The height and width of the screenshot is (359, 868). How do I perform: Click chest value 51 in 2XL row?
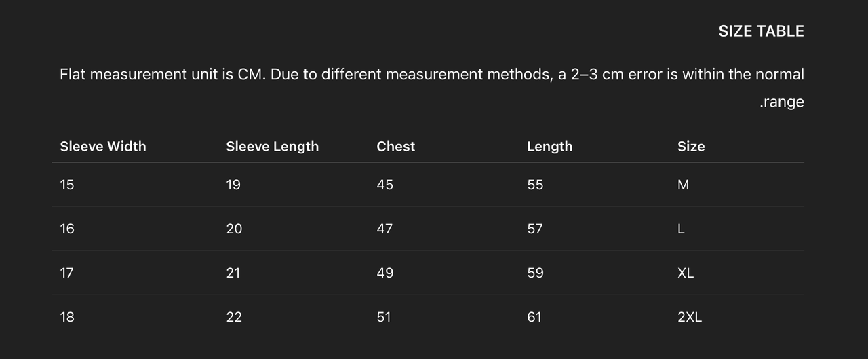(x=384, y=317)
